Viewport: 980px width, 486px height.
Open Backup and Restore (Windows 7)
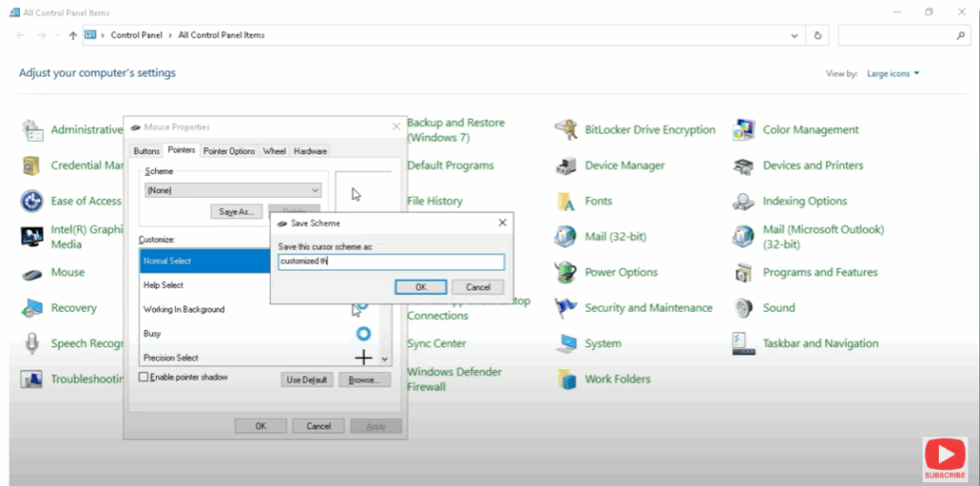[456, 130]
